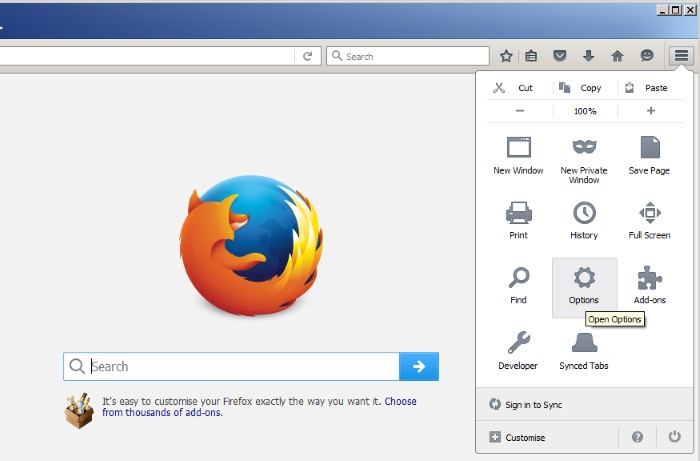
Task: Show bookmarks list icon
Action: [x=531, y=56]
